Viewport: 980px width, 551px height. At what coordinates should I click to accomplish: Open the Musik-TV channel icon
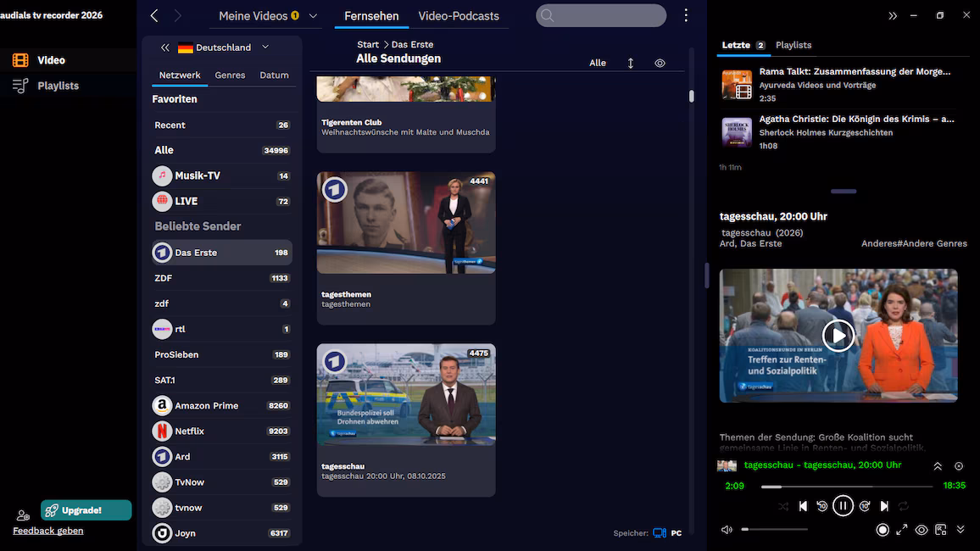tap(162, 175)
